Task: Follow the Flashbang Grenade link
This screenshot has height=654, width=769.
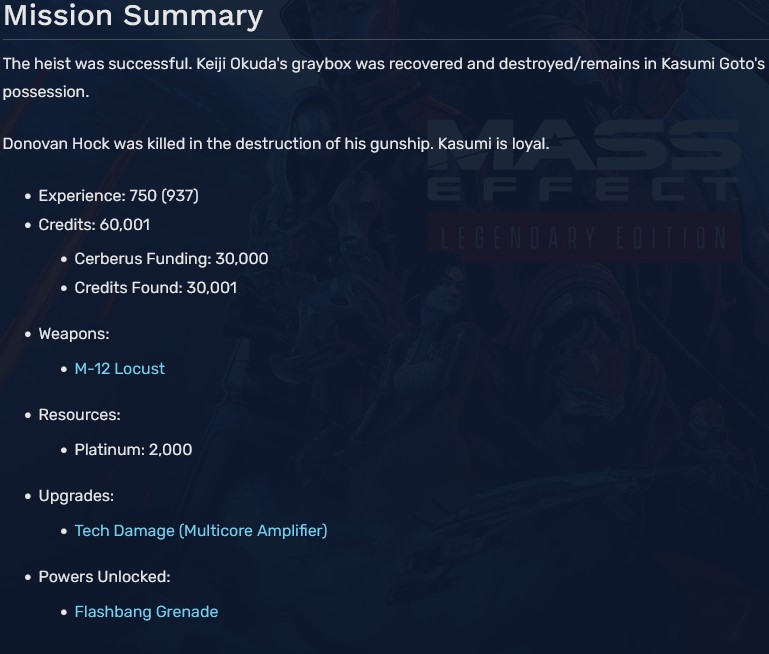Action: click(x=146, y=611)
